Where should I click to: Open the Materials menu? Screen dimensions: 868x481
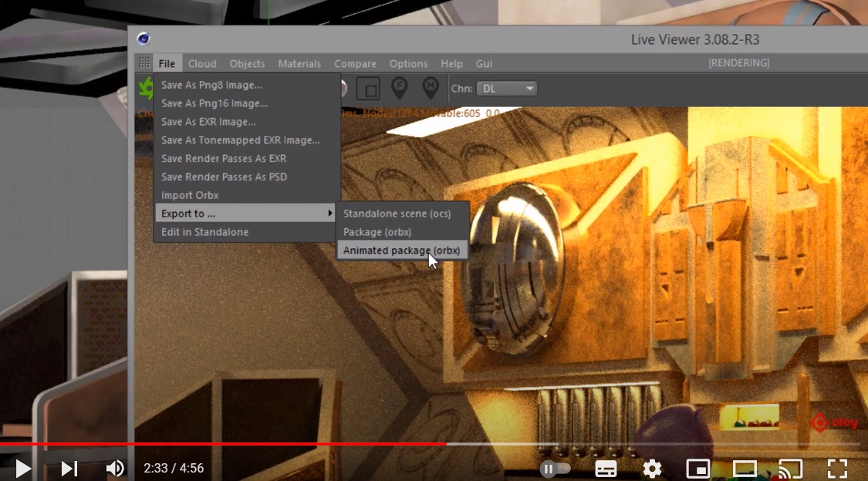[299, 63]
